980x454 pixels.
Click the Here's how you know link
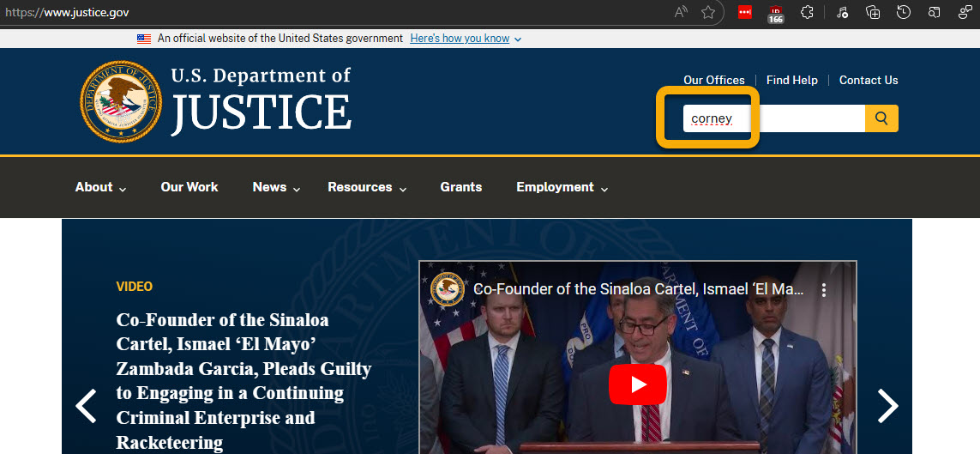460,39
